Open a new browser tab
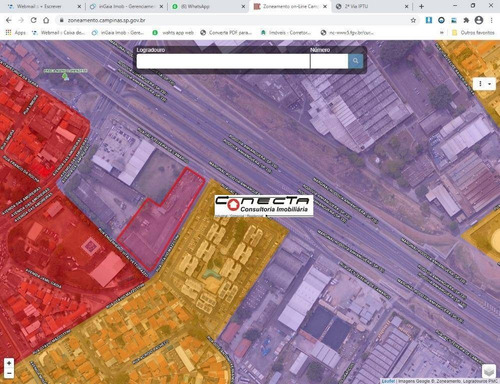 [x=421, y=6]
